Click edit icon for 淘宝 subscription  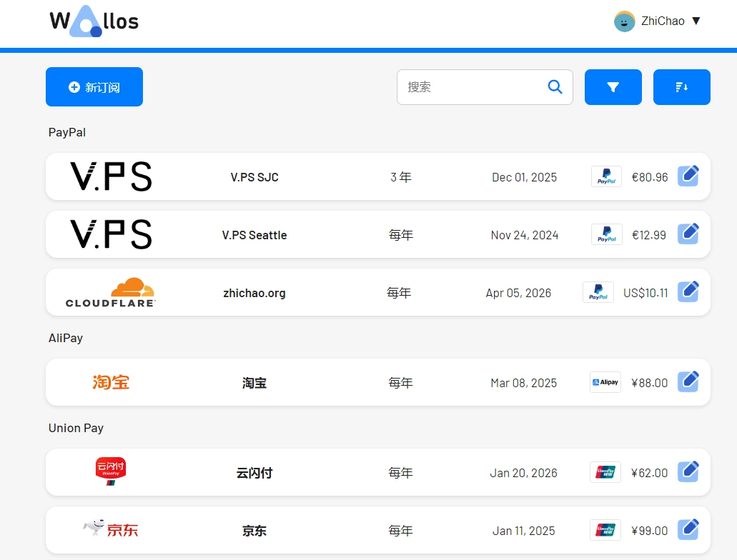pos(688,382)
